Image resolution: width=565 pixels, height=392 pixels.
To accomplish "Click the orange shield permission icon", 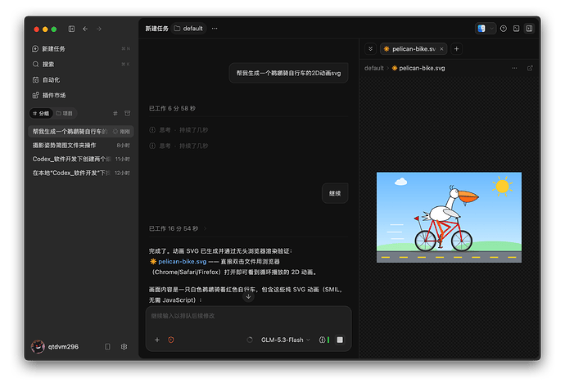I will [x=171, y=340].
